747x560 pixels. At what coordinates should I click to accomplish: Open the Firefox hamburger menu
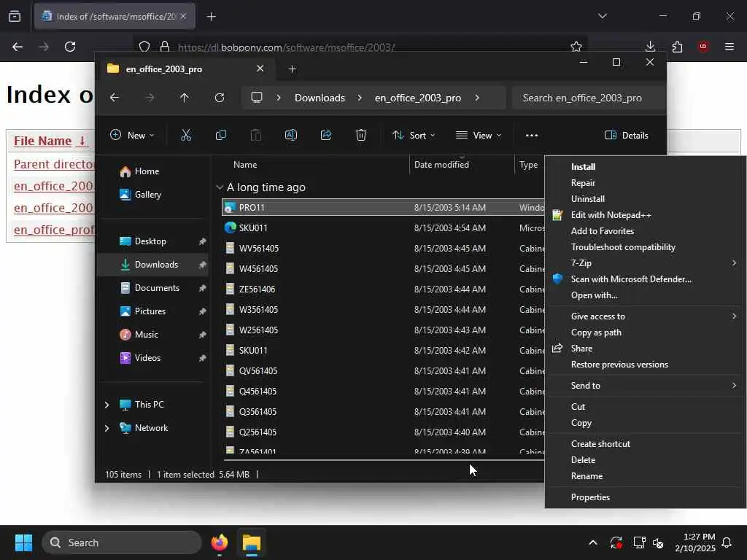coord(729,46)
